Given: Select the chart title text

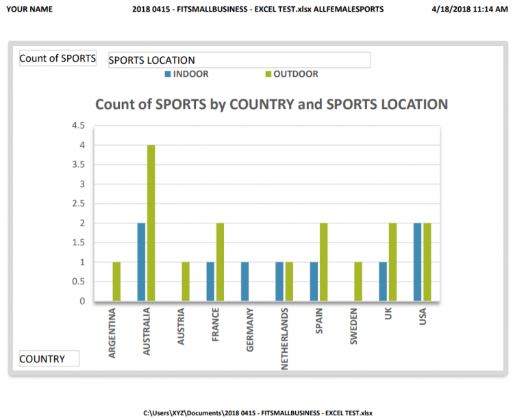Looking at the screenshot, I should [x=271, y=104].
